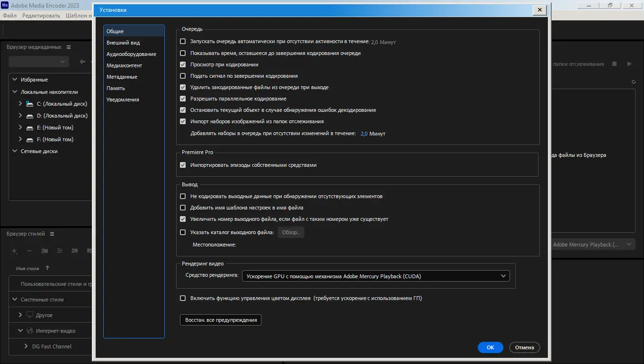
Task: Click the new preset group folder icon
Action: pyautogui.click(x=45, y=251)
